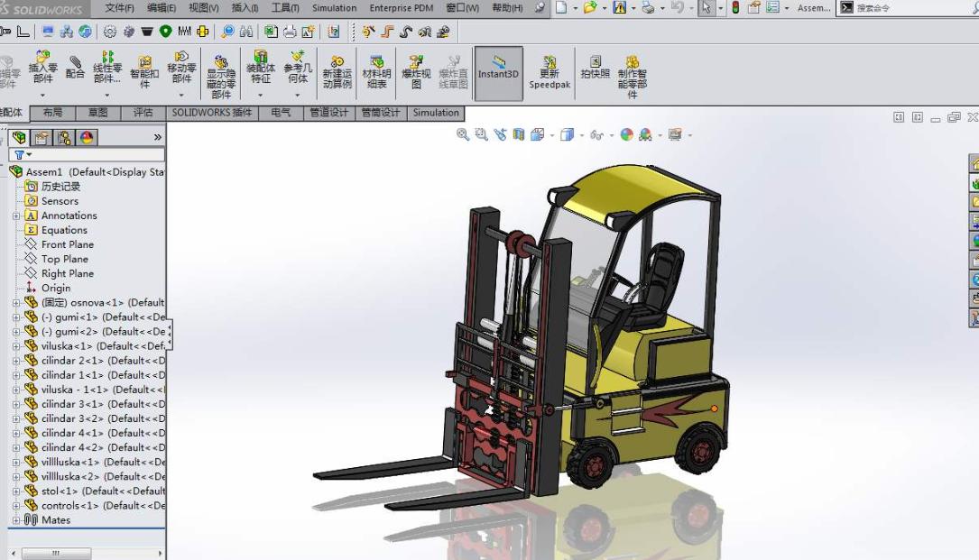The width and height of the screenshot is (979, 560).
Task: Switch to the SOLIDWORKS 插件 tab
Action: tap(212, 113)
